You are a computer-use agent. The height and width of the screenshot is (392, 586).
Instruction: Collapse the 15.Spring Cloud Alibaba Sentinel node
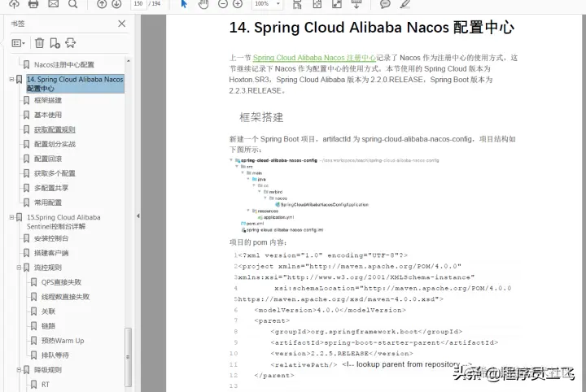point(11,217)
